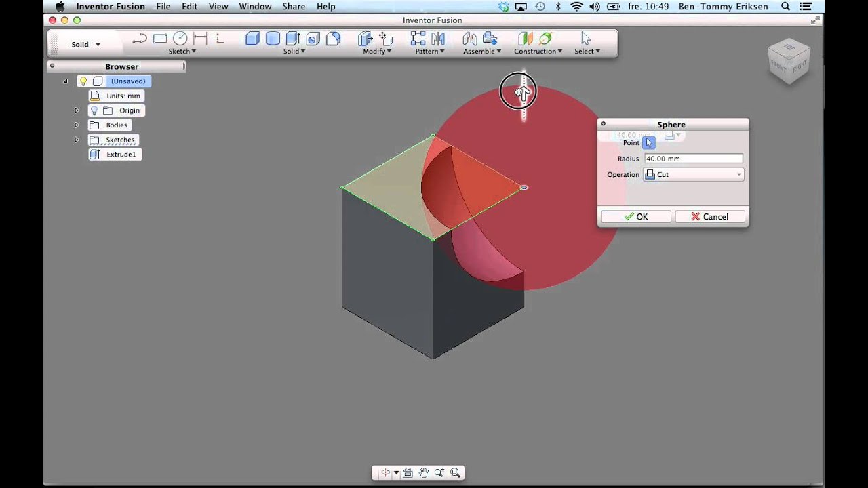Select the Mirror pattern tool
Image resolution: width=868 pixels, height=488 pixels.
point(438,39)
